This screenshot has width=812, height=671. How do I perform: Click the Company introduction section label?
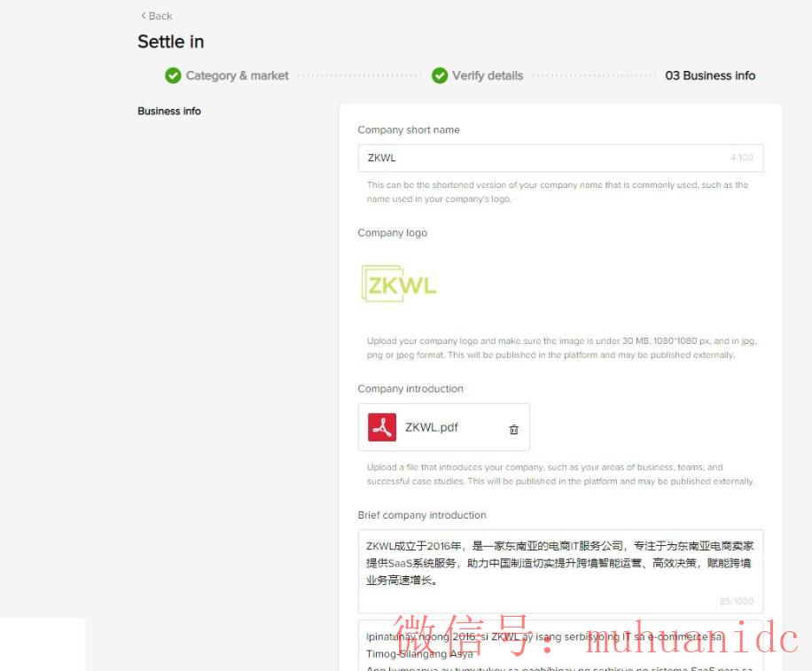coord(410,389)
